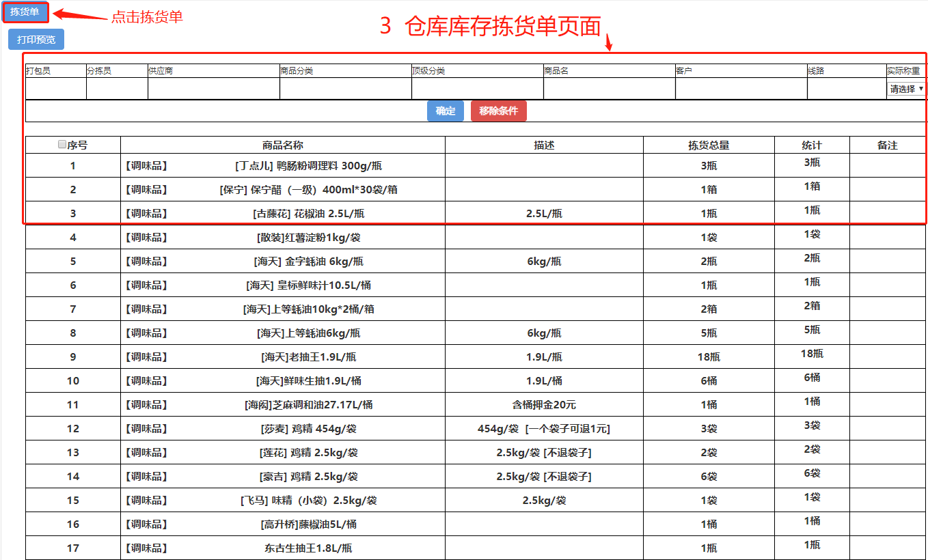Open the 实际称重 请选择 dropdown
This screenshot has height=560, width=928.
[906, 89]
